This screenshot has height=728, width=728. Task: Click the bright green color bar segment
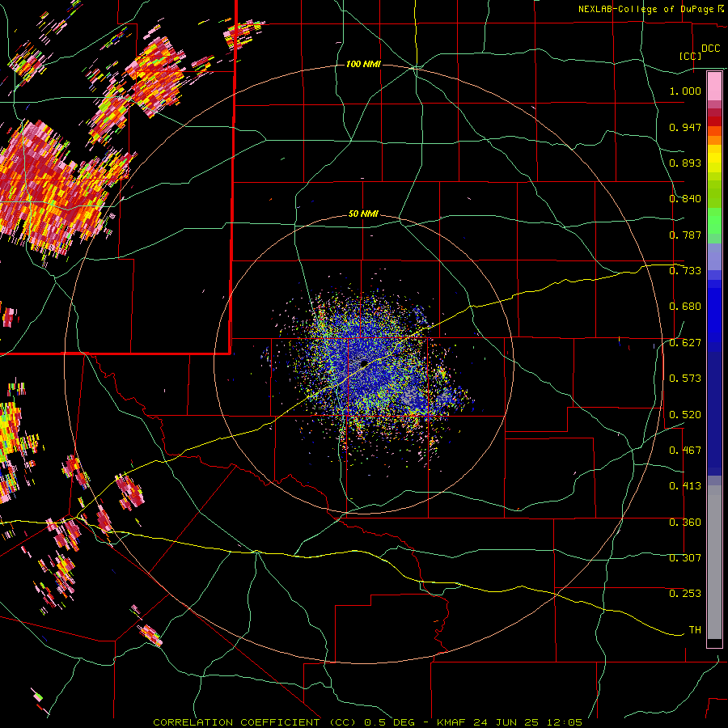click(714, 221)
